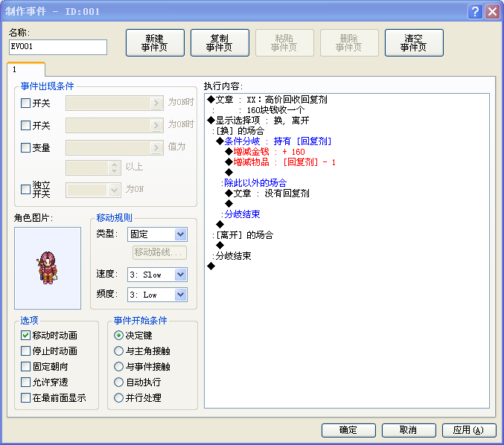Click the variable value spinner

click(x=114, y=167)
